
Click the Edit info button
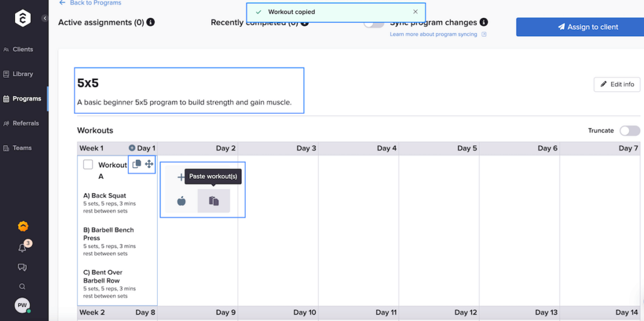click(x=616, y=84)
